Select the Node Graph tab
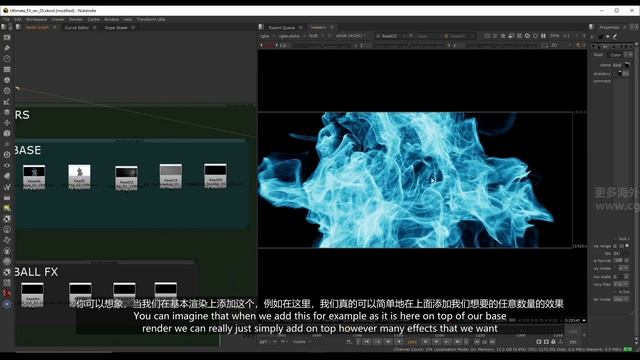 pyautogui.click(x=37, y=28)
